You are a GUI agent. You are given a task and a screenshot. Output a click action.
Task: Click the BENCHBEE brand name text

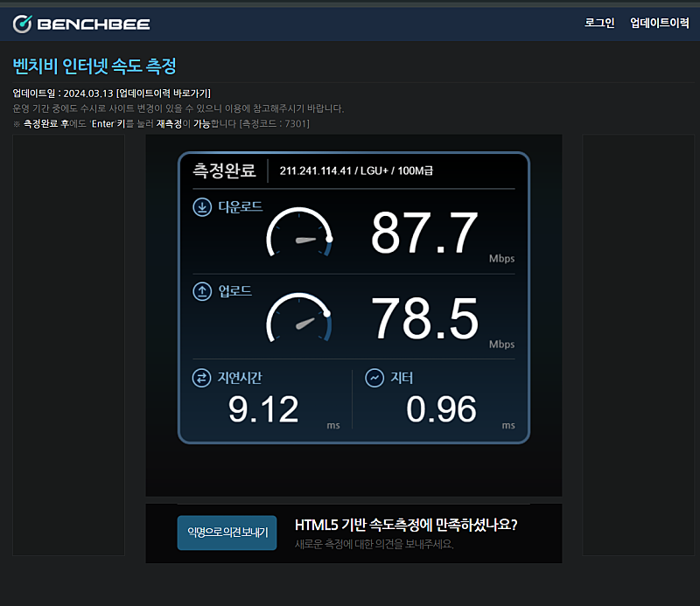(94, 24)
